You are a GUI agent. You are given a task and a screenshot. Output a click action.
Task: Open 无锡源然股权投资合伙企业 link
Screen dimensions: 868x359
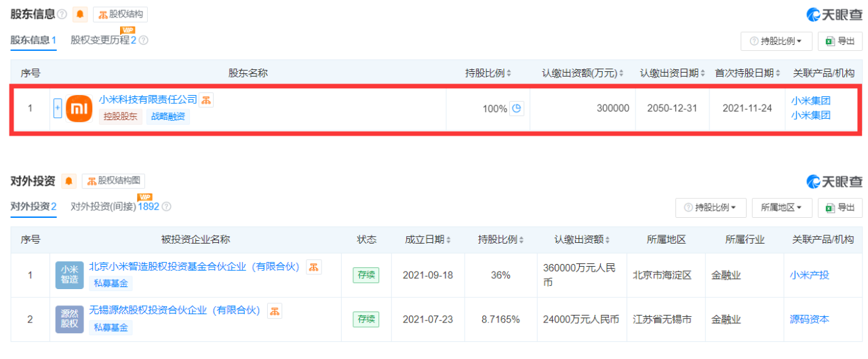coord(175,310)
